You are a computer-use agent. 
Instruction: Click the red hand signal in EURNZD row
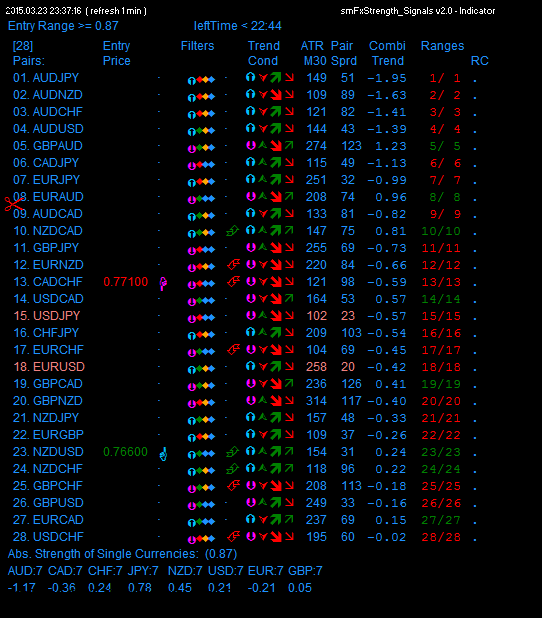(234, 264)
